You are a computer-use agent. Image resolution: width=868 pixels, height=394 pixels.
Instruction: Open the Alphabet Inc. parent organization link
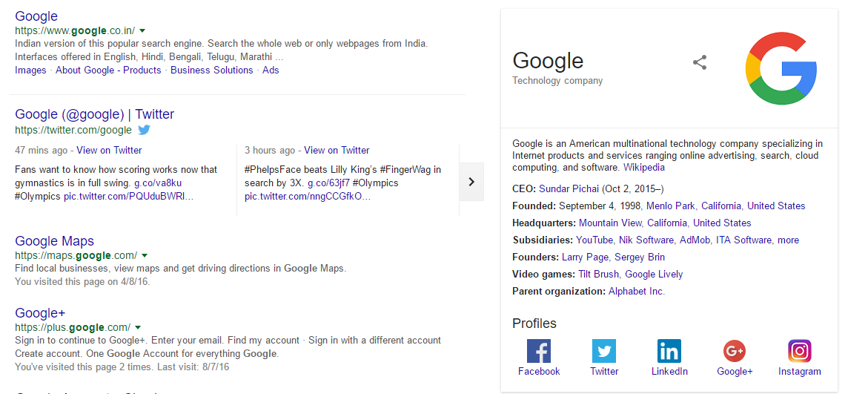click(x=637, y=291)
